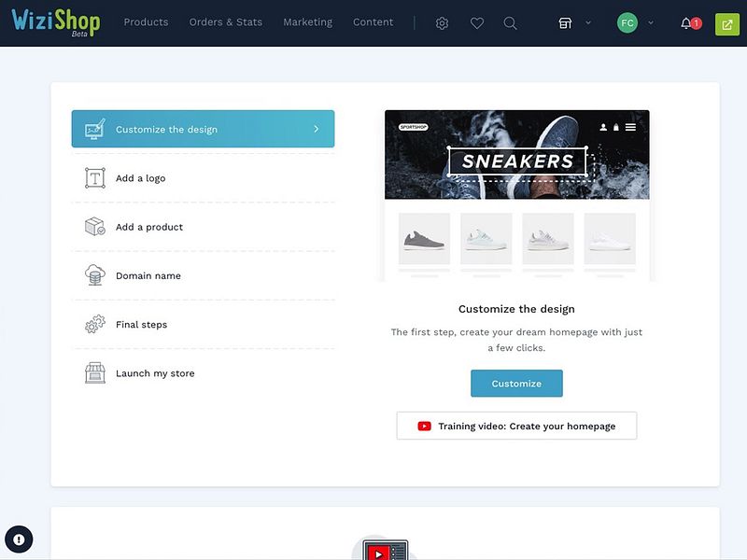The height and width of the screenshot is (560, 747).
Task: Open the Marketing menu
Action: point(308,22)
